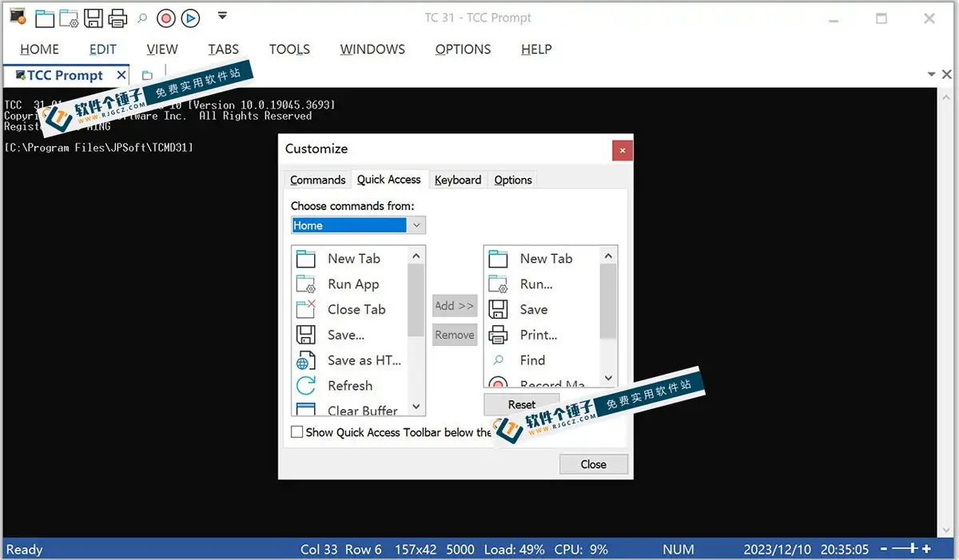The image size is (959, 560).
Task: Click the console scroll down arrow
Action: 947,530
